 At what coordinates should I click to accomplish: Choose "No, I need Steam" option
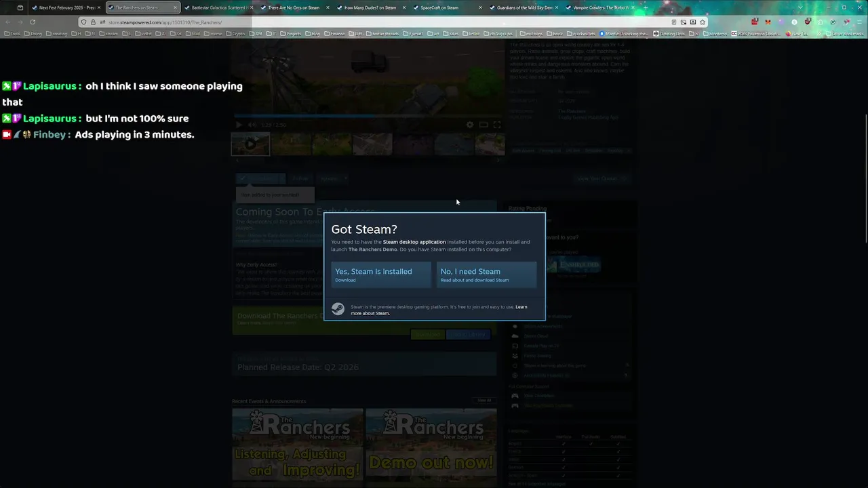point(486,274)
